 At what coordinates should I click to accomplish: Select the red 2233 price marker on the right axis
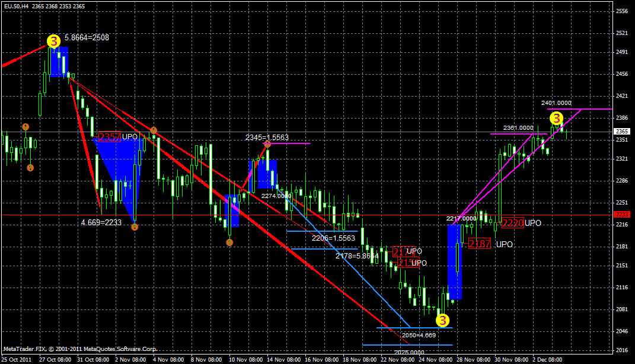(623, 214)
